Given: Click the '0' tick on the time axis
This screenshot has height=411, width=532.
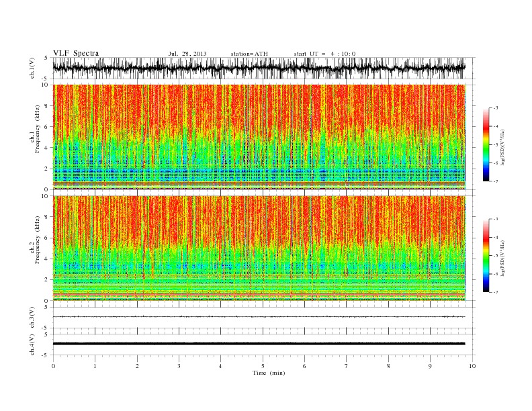Looking at the screenshot, I should click(53, 366).
